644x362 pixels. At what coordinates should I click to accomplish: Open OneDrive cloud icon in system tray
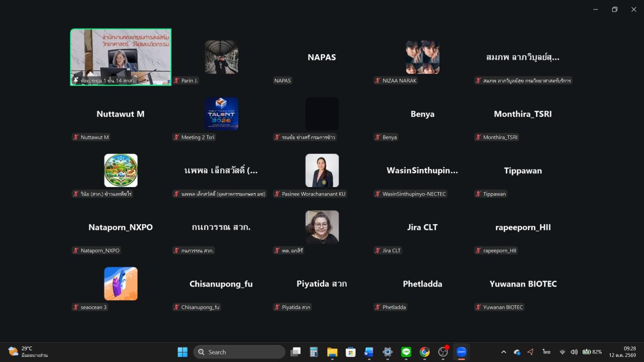(517, 352)
